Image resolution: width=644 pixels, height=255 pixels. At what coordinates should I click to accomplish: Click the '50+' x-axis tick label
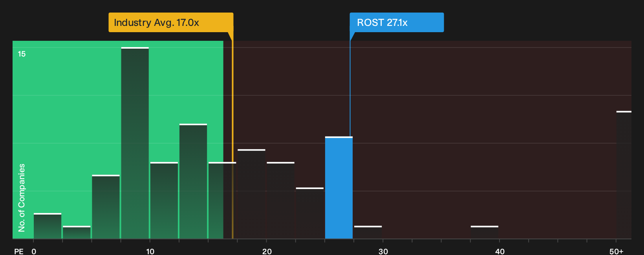(x=617, y=251)
